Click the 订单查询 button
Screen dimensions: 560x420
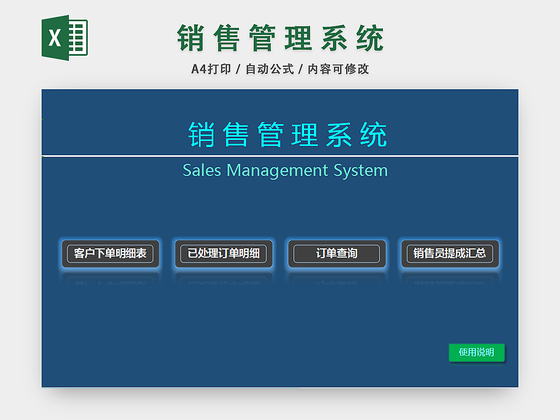click(x=337, y=254)
